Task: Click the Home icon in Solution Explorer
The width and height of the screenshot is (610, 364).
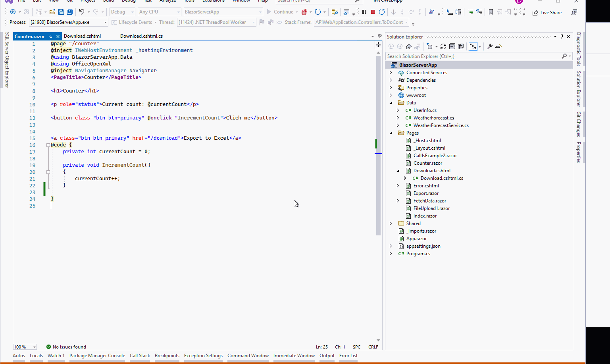Action: pyautogui.click(x=409, y=46)
